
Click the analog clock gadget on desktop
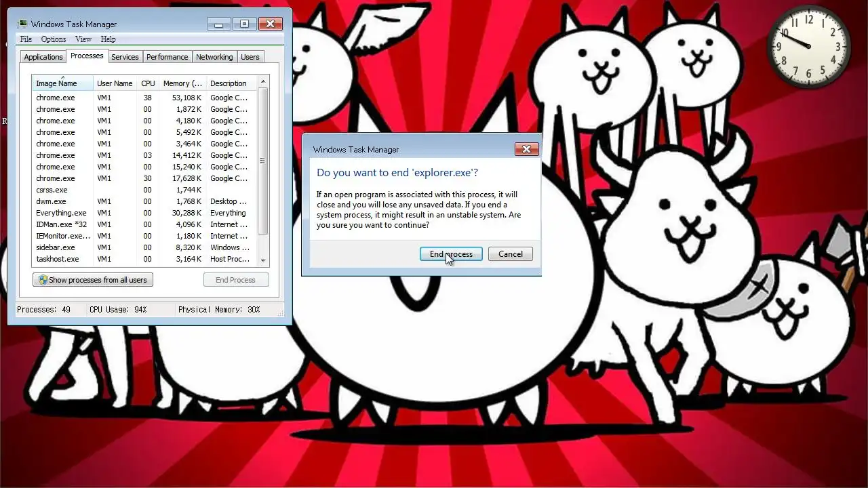(809, 47)
